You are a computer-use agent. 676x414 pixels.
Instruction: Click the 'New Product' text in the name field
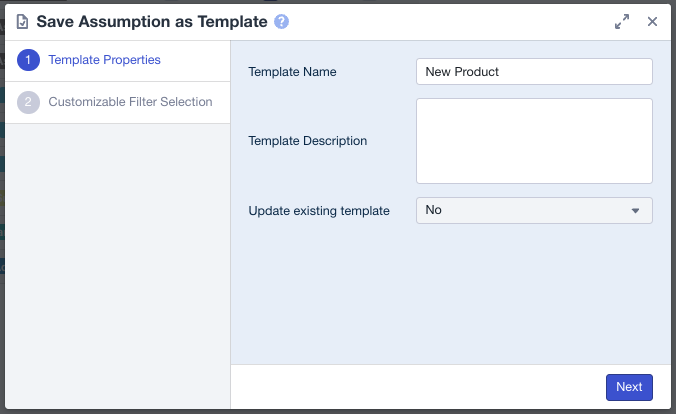(462, 72)
